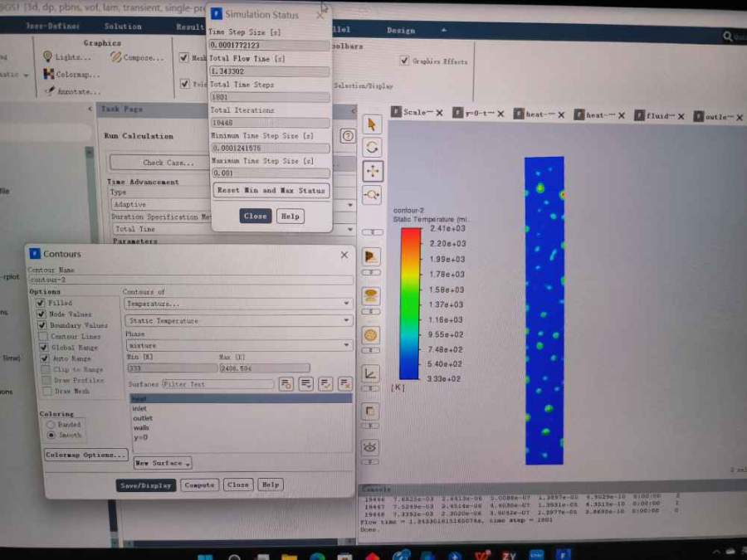747x560 pixels.
Task: Open the Static Temperature dropdown
Action: [x=239, y=320]
